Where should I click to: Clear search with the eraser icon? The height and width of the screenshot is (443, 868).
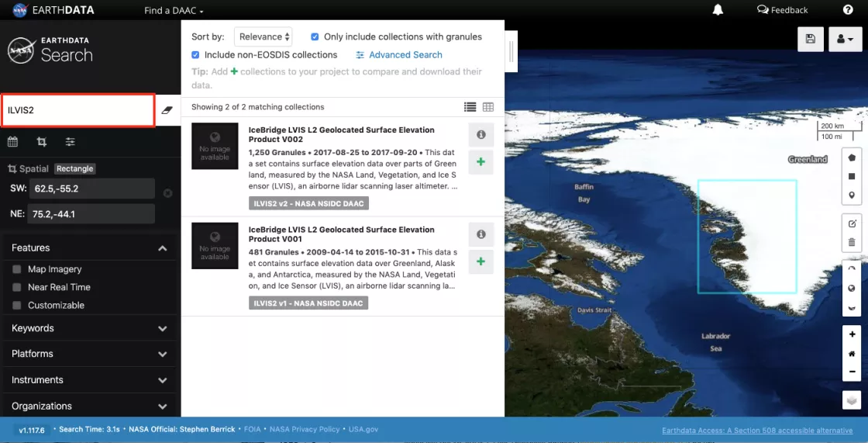tap(167, 110)
